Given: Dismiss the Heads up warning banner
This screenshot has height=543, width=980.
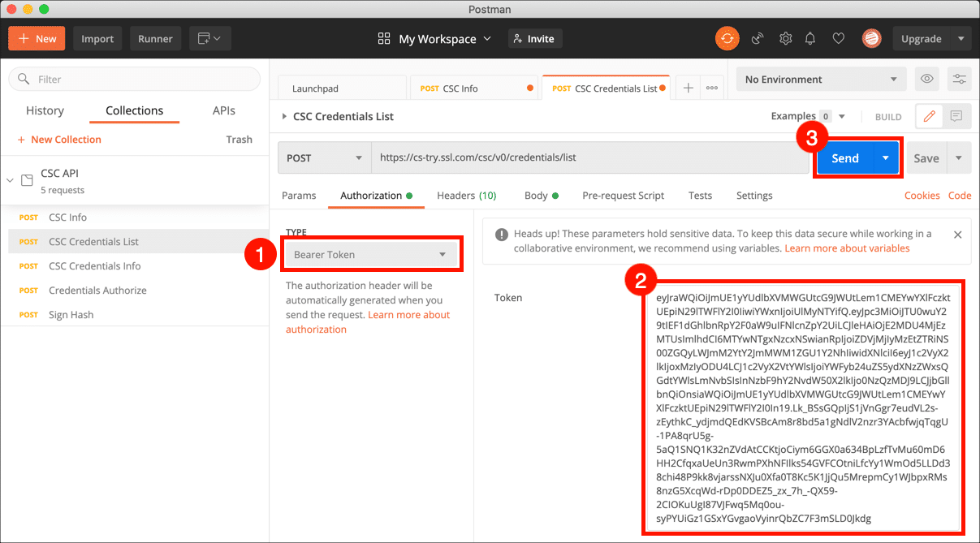Looking at the screenshot, I should coord(957,235).
